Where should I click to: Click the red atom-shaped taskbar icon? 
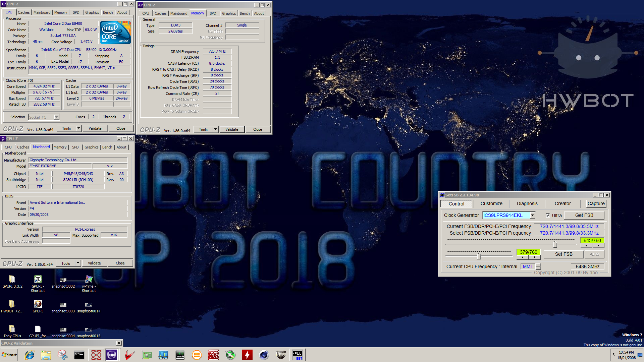coord(96,355)
